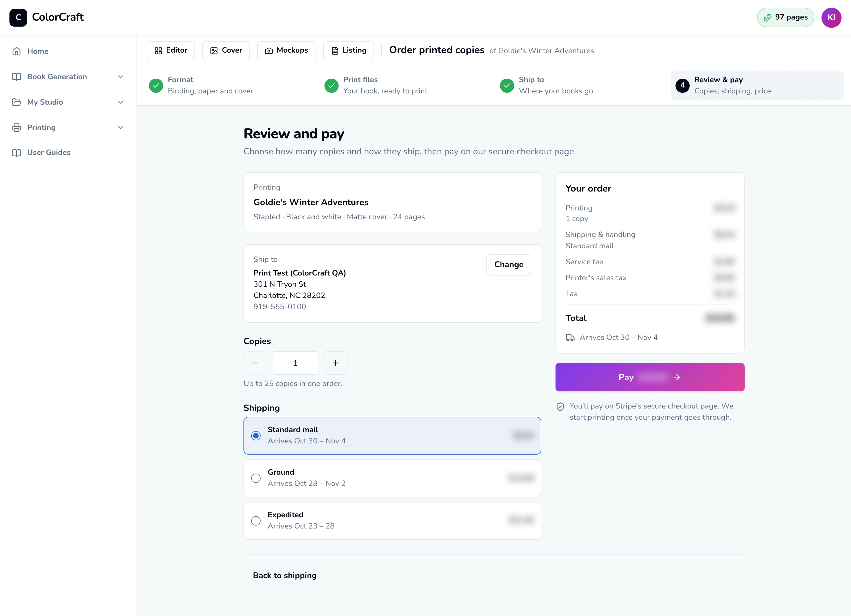Expand the Printing section chevron
Image resolution: width=851 pixels, height=616 pixels.
click(121, 128)
